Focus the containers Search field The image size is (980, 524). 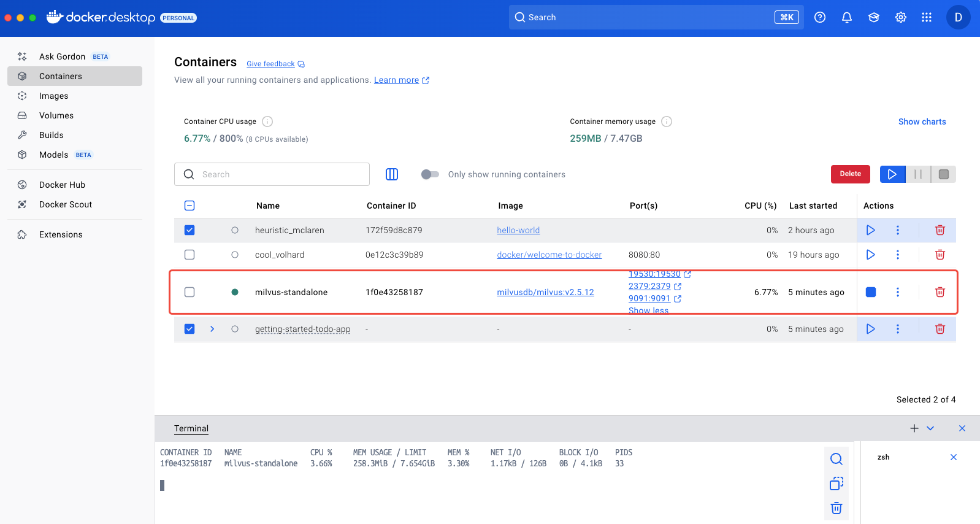[272, 174]
